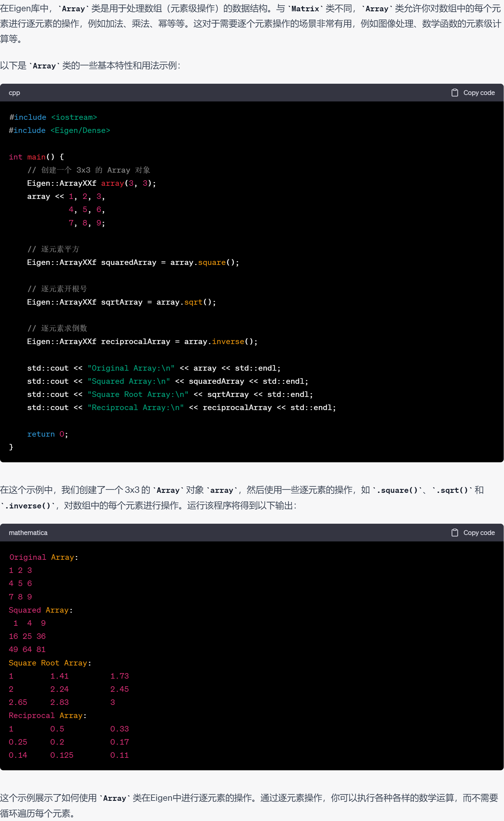504x821 pixels.
Task: Click the comment '// 逐元素开根号'
Action: (57, 289)
